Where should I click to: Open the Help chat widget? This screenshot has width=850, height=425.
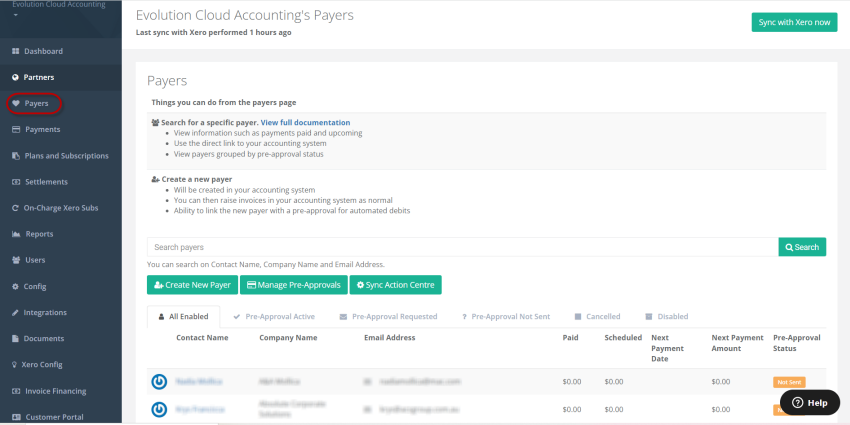point(810,403)
